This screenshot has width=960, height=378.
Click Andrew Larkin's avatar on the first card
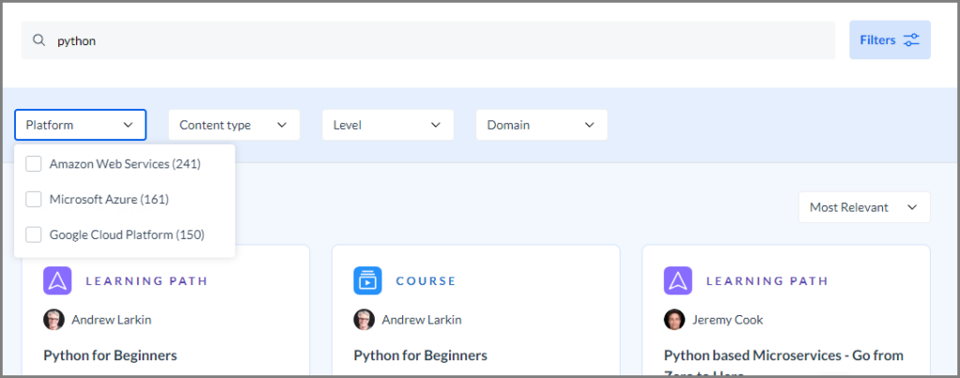(x=54, y=319)
